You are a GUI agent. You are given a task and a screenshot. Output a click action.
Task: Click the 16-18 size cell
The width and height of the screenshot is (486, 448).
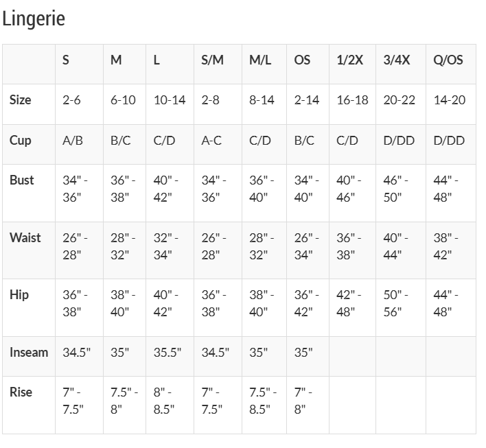pyautogui.click(x=352, y=99)
